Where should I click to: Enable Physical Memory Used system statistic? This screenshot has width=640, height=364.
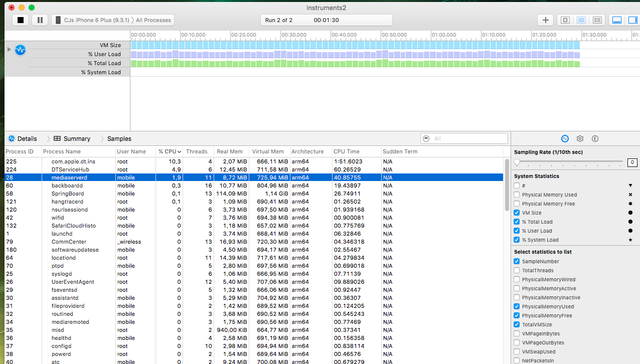coord(517,195)
